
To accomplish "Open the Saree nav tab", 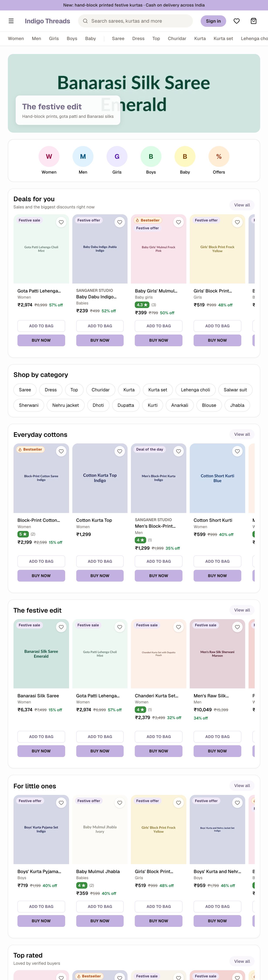I will click(x=118, y=38).
